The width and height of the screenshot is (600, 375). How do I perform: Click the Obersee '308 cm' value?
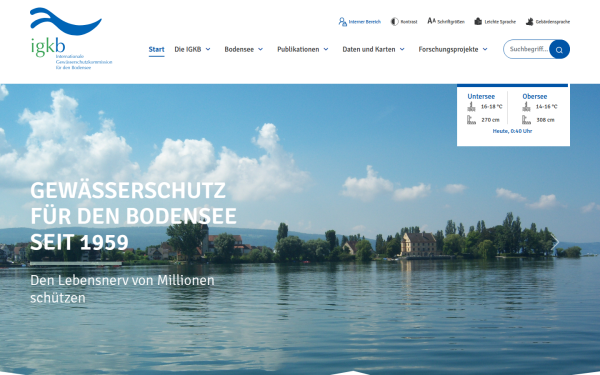pyautogui.click(x=545, y=120)
